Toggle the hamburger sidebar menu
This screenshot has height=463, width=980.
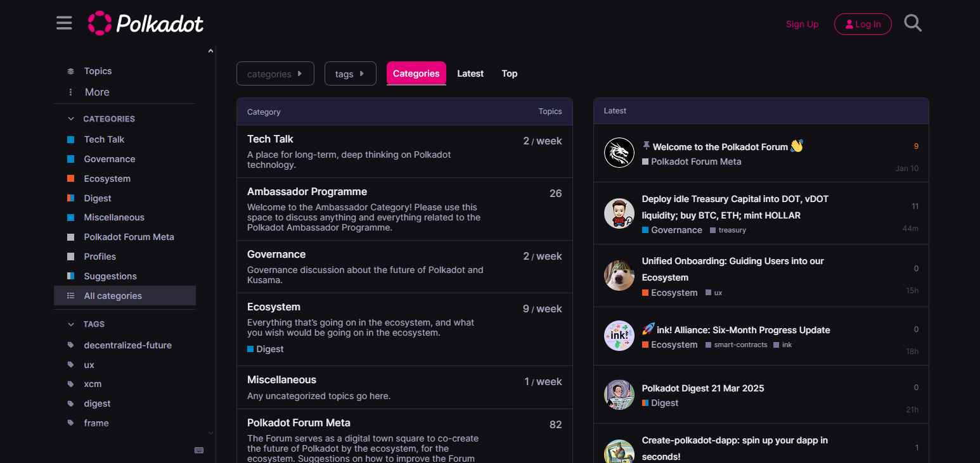64,23
